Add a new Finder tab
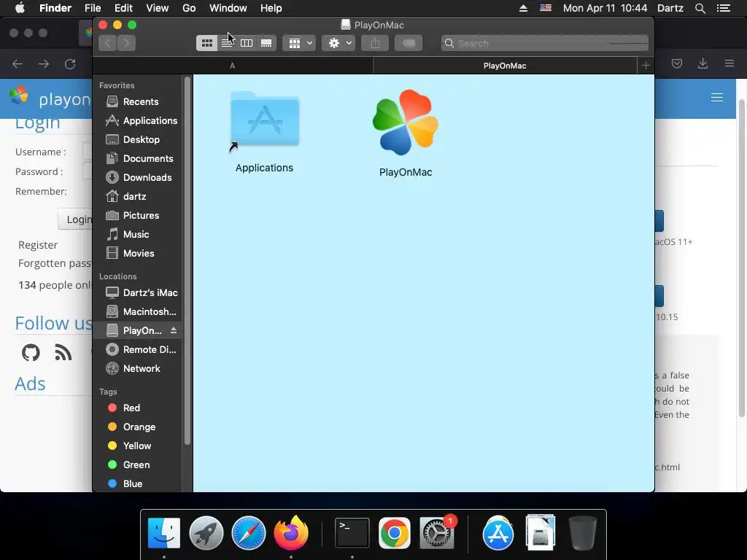Image resolution: width=747 pixels, height=560 pixels. coord(646,66)
